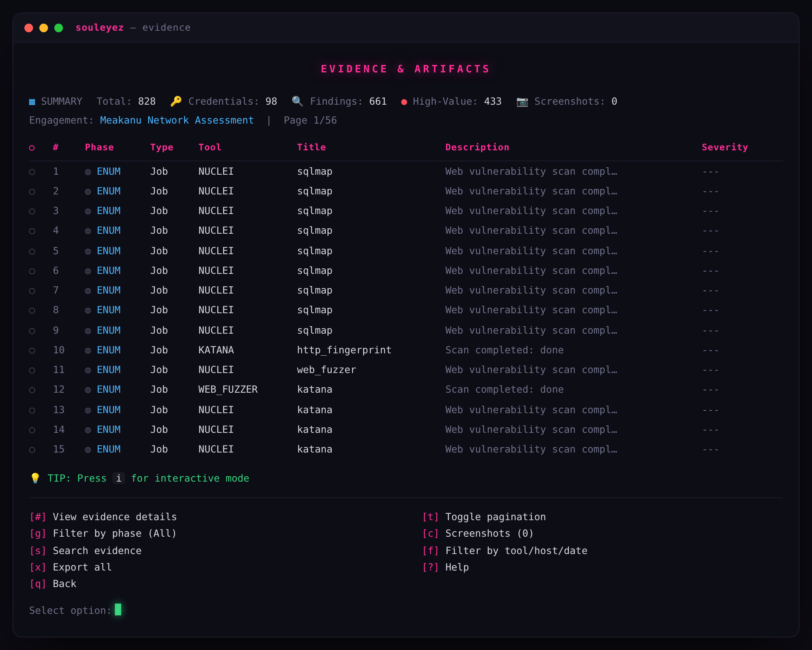Image resolution: width=812 pixels, height=650 pixels.
Task: Select the radio circle for row 1
Action: coord(32,172)
